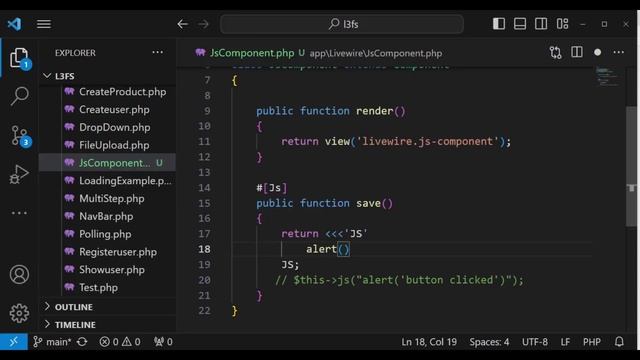This screenshot has width=640, height=360.
Task: Click line number 20 in the gutter
Action: [x=204, y=280]
